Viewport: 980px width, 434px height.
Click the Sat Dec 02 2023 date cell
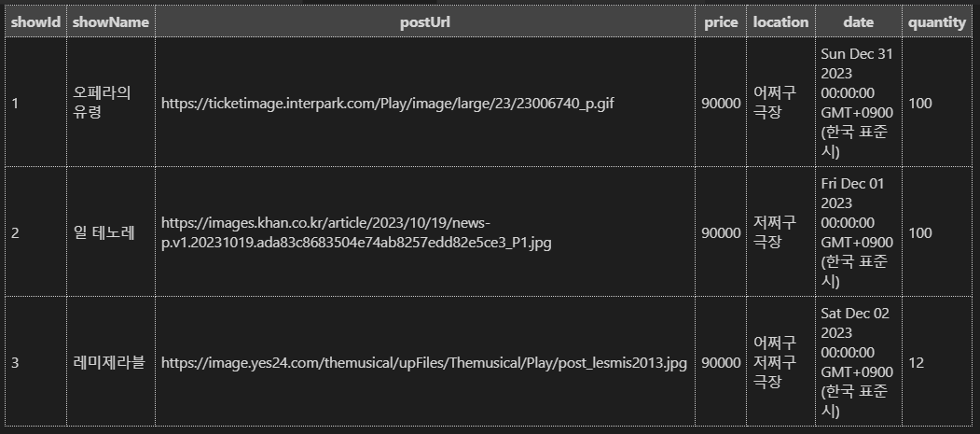(859, 362)
